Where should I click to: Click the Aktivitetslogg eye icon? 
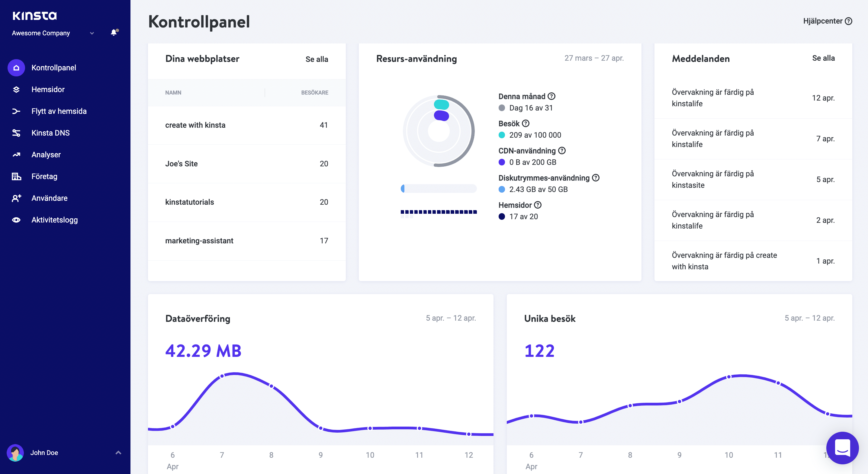16,220
